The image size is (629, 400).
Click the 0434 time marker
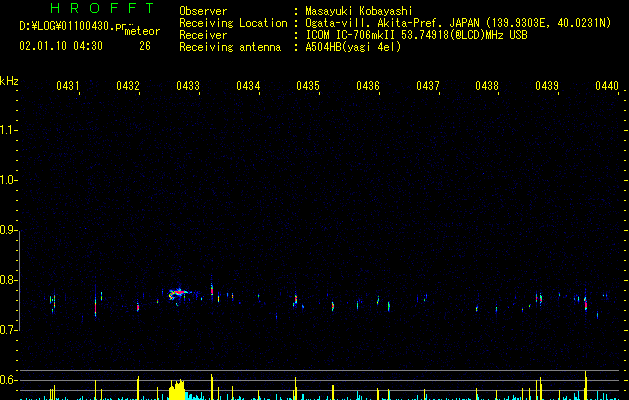[x=248, y=86]
